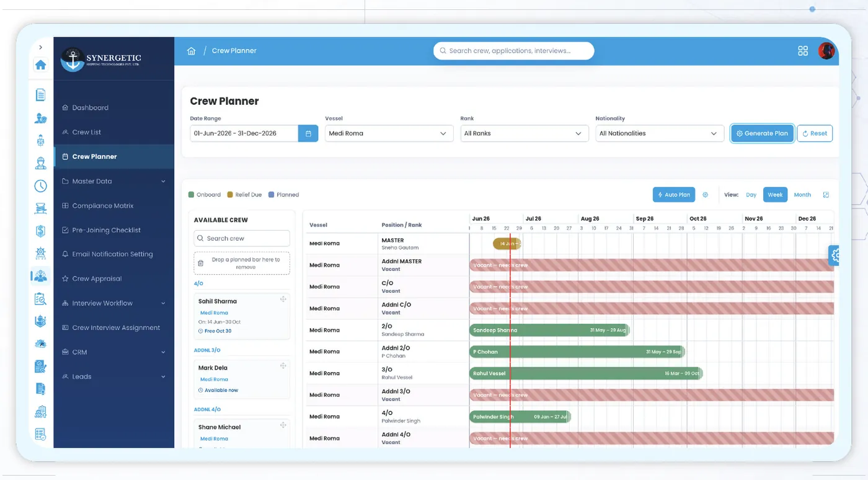Click the global search box in the top bar
868x480 pixels.
coord(514,51)
